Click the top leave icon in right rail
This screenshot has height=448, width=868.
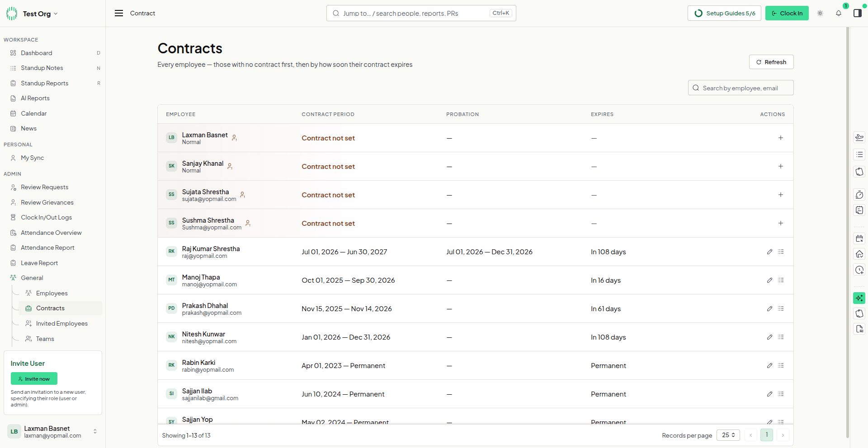pyautogui.click(x=859, y=138)
